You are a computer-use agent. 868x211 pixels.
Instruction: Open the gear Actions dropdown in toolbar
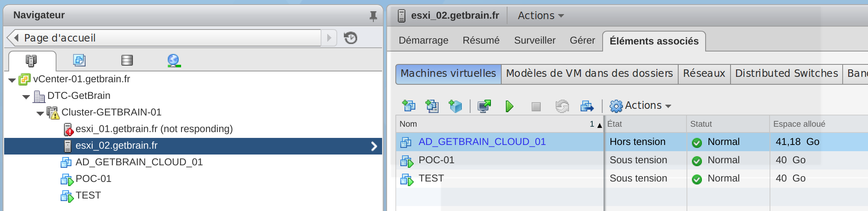pos(640,106)
